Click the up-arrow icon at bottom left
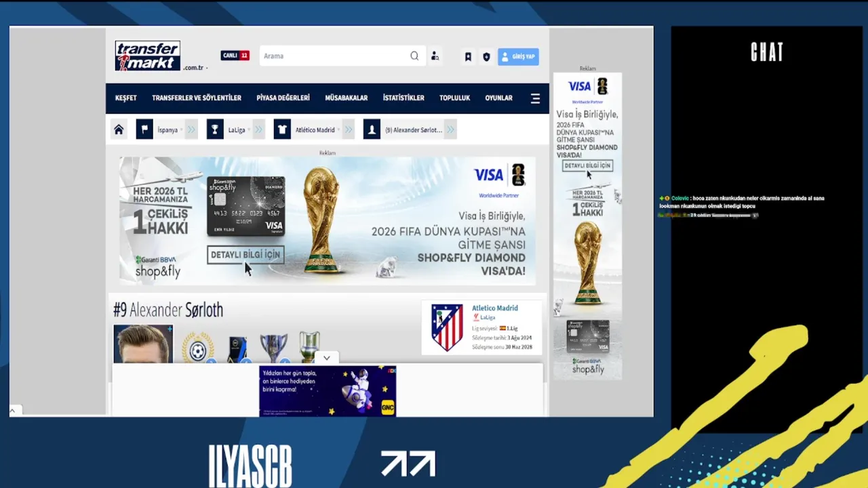The height and width of the screenshot is (488, 868). click(13, 411)
